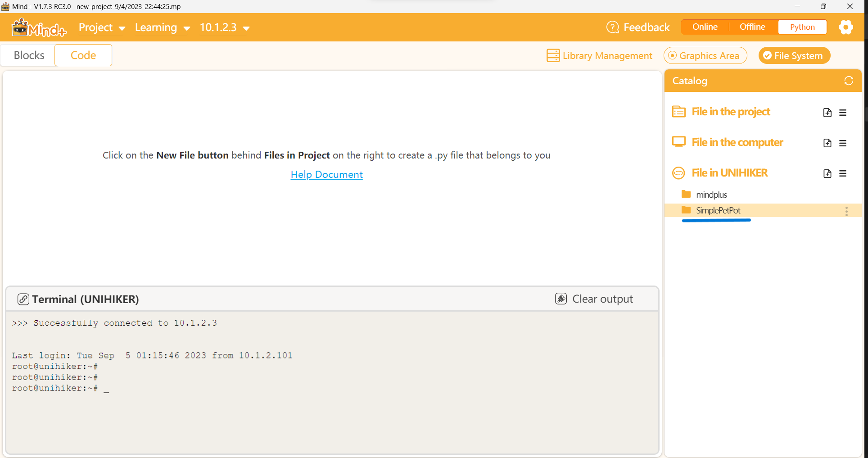This screenshot has height=458, width=868.
Task: Open Mind+ settings gear
Action: [845, 27]
